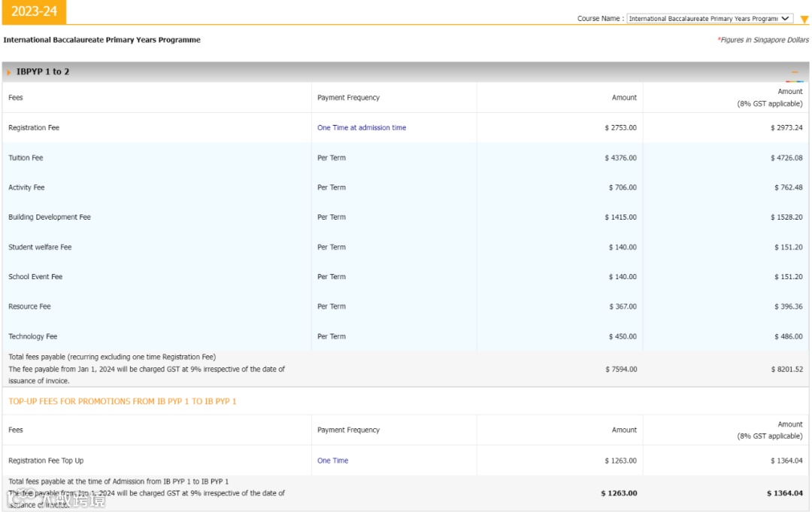Click the 'Registration Fee Top Up' row label
812x514 pixels.
46,460
